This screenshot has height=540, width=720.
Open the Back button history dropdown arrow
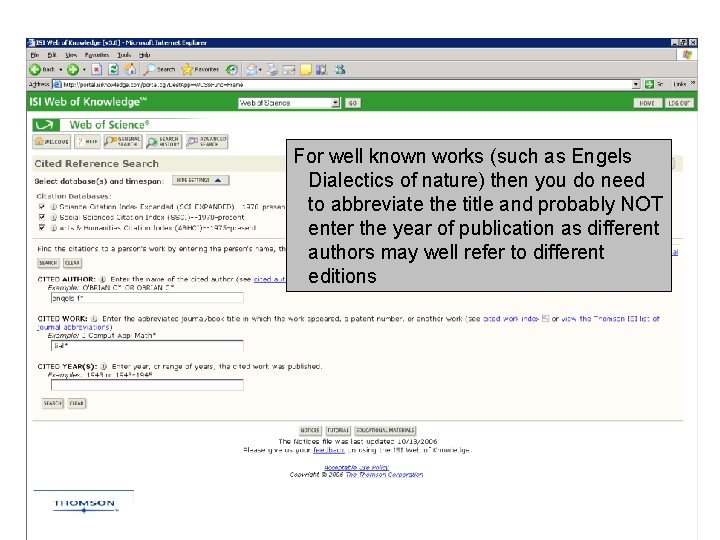coord(61,70)
